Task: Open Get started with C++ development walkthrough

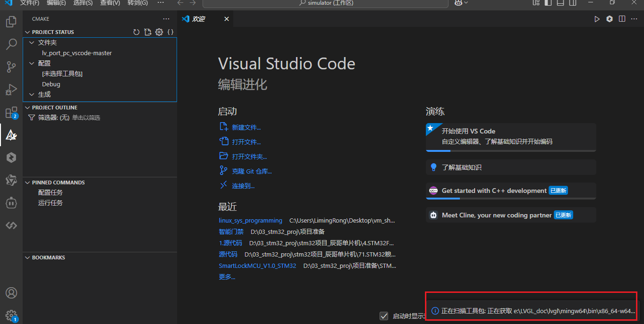Action: (511, 191)
